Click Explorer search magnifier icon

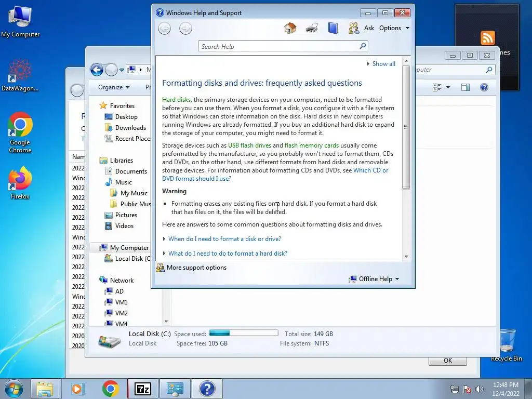click(x=489, y=70)
